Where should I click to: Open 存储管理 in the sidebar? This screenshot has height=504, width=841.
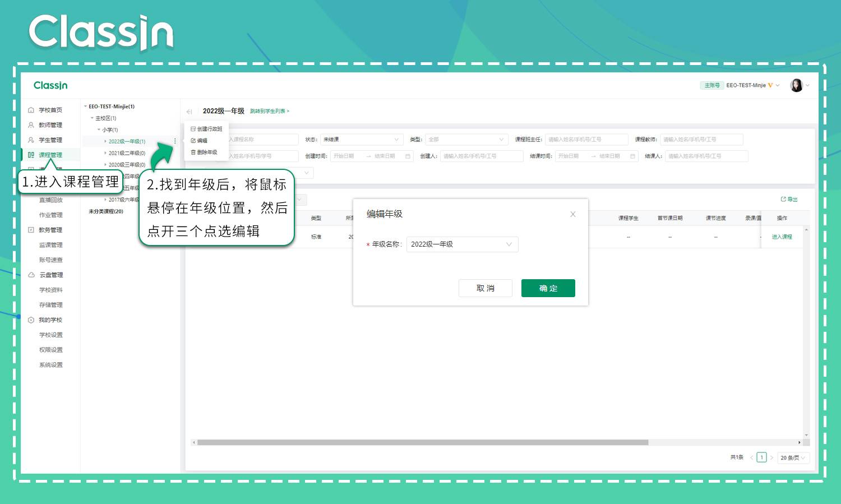coord(51,305)
